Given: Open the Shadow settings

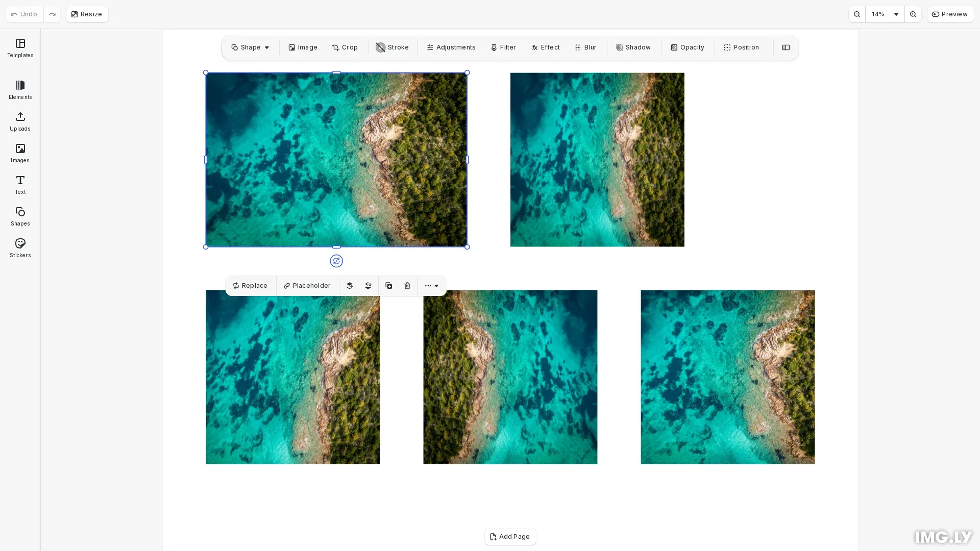Looking at the screenshot, I should 633,47.
